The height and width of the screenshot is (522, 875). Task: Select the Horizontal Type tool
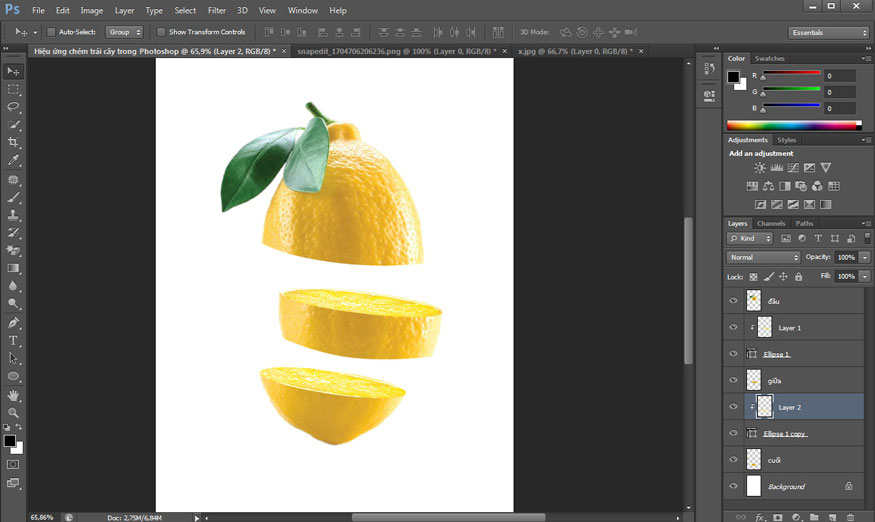point(13,341)
